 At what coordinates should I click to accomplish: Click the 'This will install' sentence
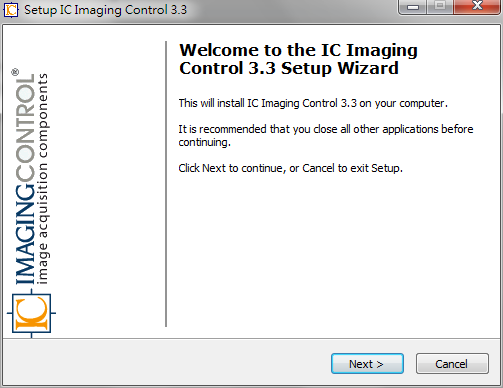(313, 103)
